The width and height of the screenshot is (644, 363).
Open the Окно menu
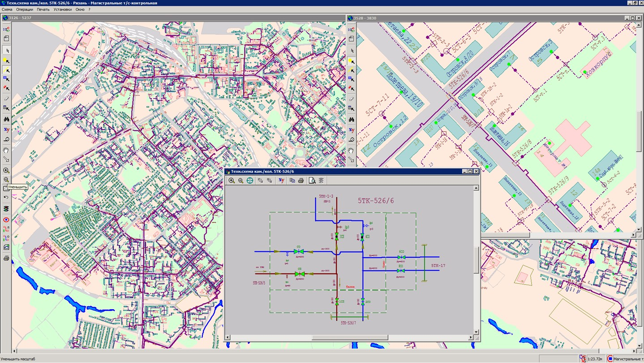[80, 9]
